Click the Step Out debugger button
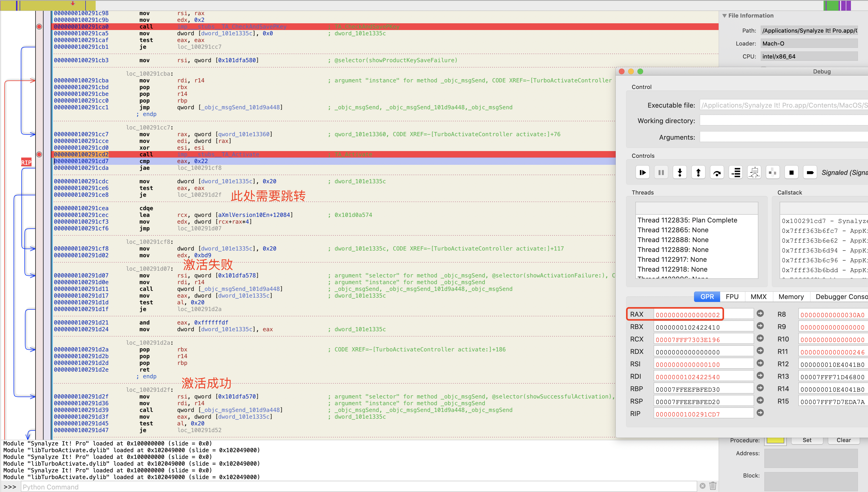 click(698, 173)
